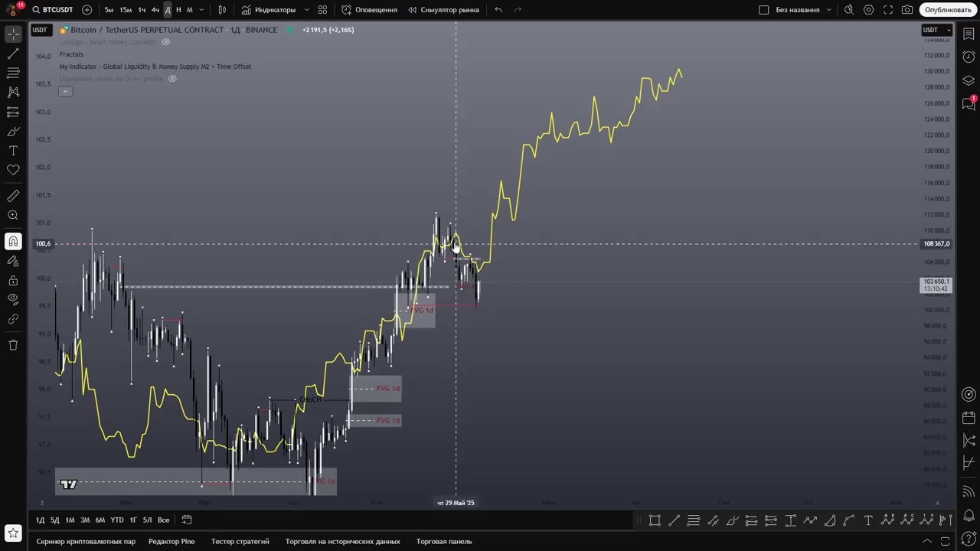Open the Редактор Pine tab

(171, 541)
